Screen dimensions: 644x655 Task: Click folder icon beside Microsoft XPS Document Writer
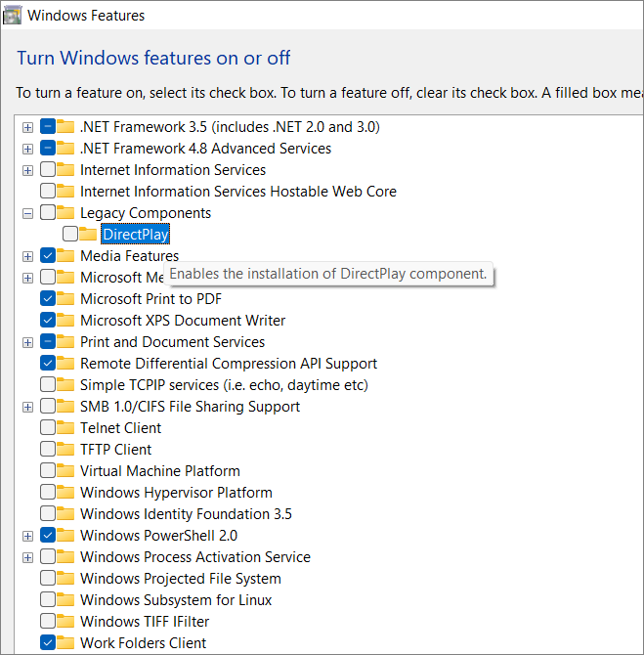(65, 320)
